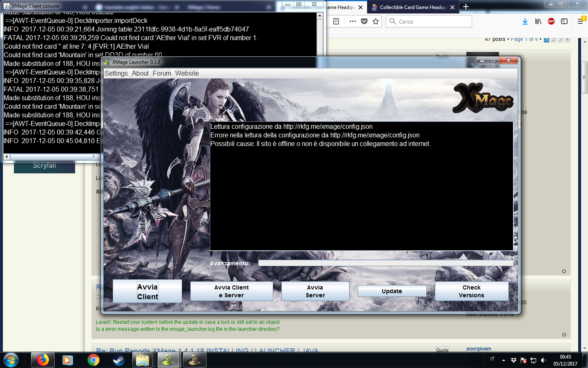Save page to Pocket
The width and height of the screenshot is (588, 368).
tap(364, 21)
